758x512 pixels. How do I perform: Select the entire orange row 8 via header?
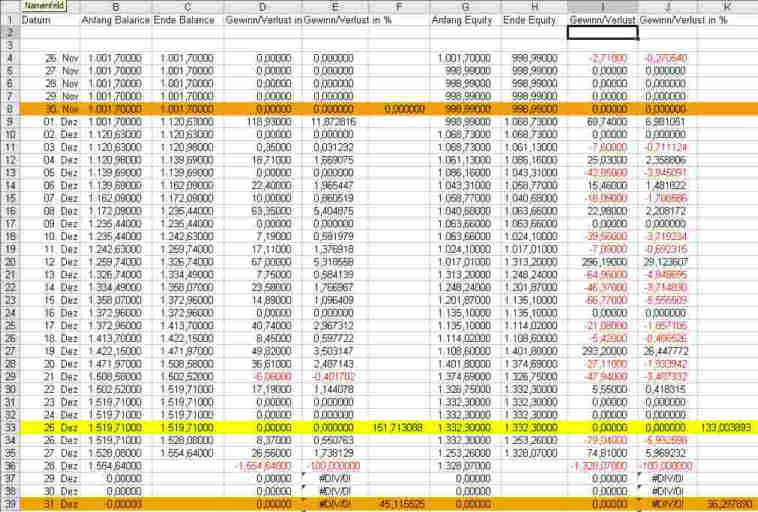(8, 108)
